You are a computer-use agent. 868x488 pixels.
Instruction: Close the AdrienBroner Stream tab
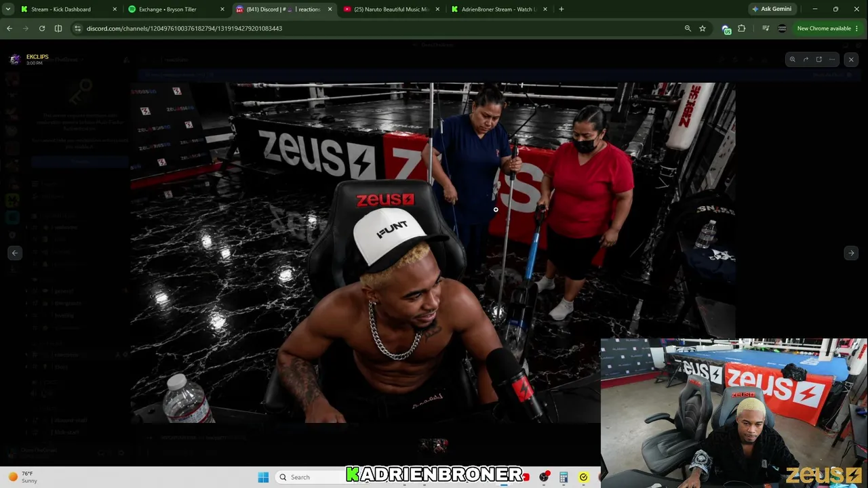click(545, 9)
